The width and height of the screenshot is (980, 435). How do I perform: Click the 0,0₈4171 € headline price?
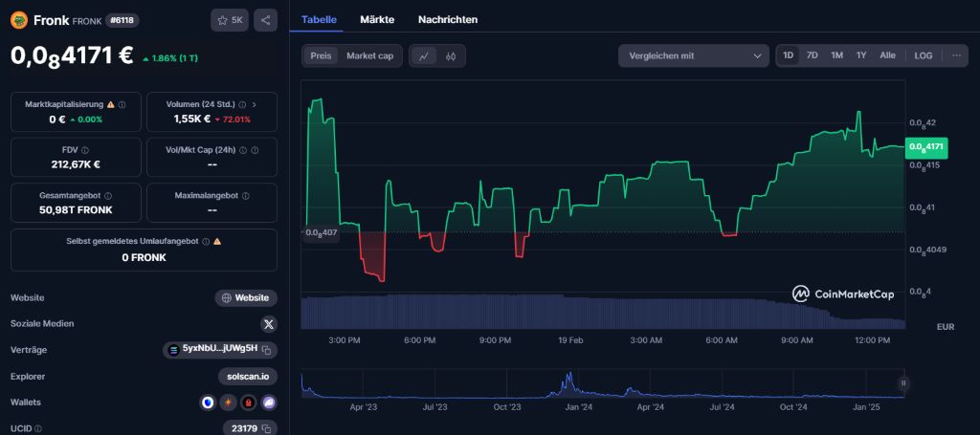(x=72, y=56)
